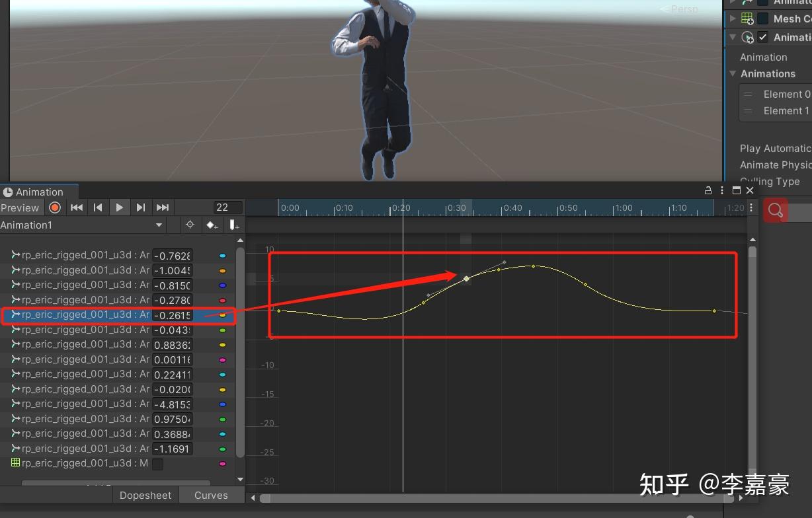Switch to the Dopesheet tab
Viewport: 812px width, 518px height.
tap(145, 495)
